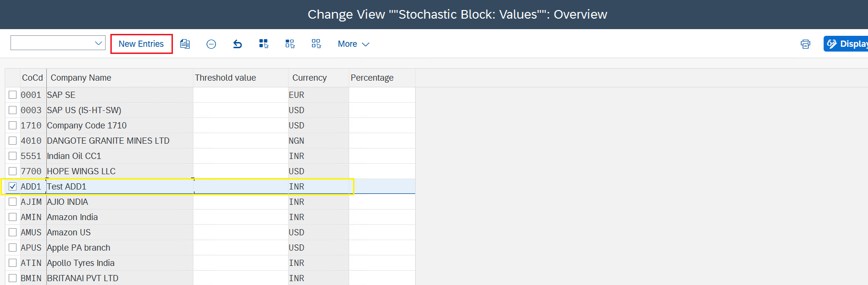Click the Print icon

pyautogui.click(x=805, y=44)
